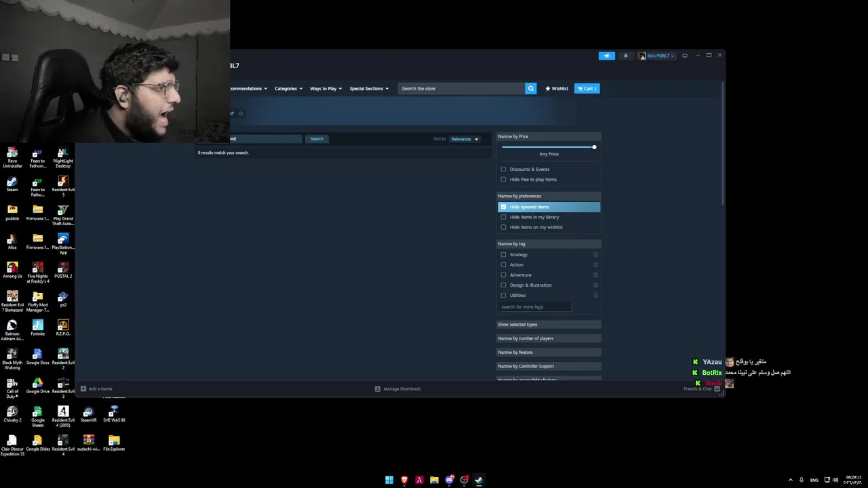Click the Steam page vertical scrollbar
The image size is (868, 488).
[x=724, y=142]
